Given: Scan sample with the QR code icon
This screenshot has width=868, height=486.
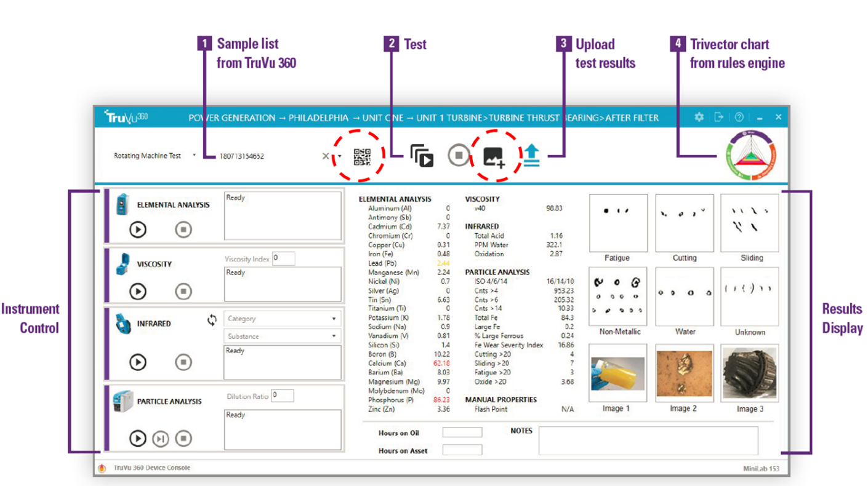Looking at the screenshot, I should pos(362,157).
